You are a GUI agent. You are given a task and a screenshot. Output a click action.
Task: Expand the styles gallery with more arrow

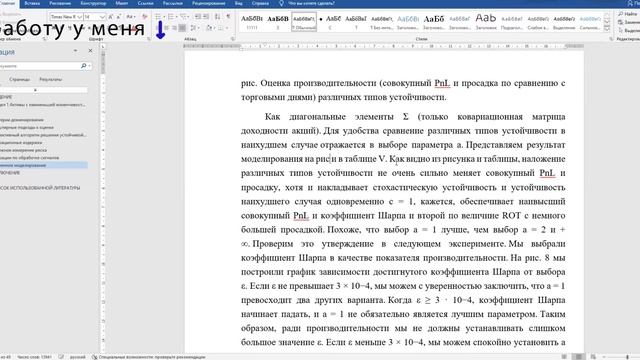(607, 29)
